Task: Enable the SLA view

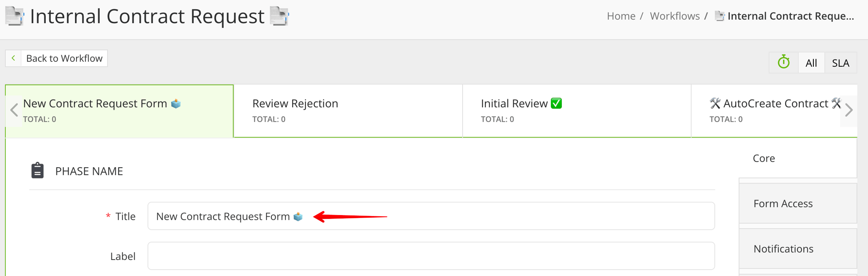Action: pyautogui.click(x=840, y=62)
